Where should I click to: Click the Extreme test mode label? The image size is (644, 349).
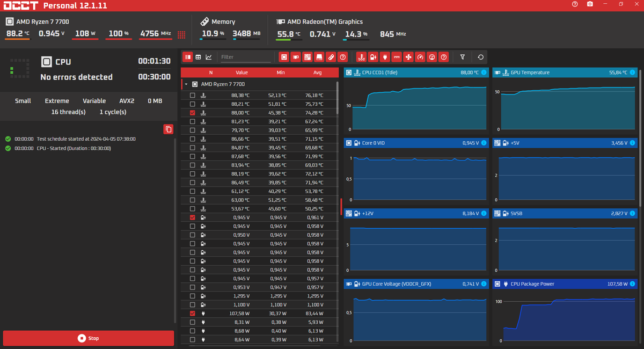tap(57, 101)
